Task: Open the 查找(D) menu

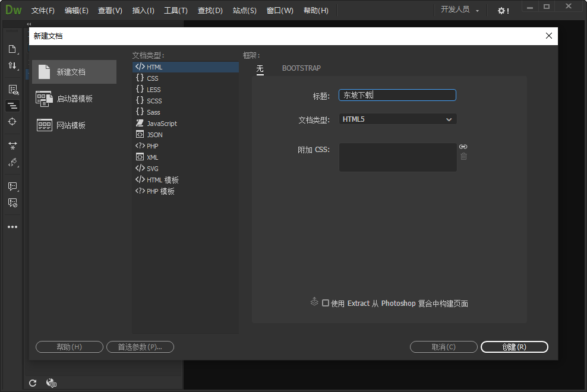Action: coord(210,11)
